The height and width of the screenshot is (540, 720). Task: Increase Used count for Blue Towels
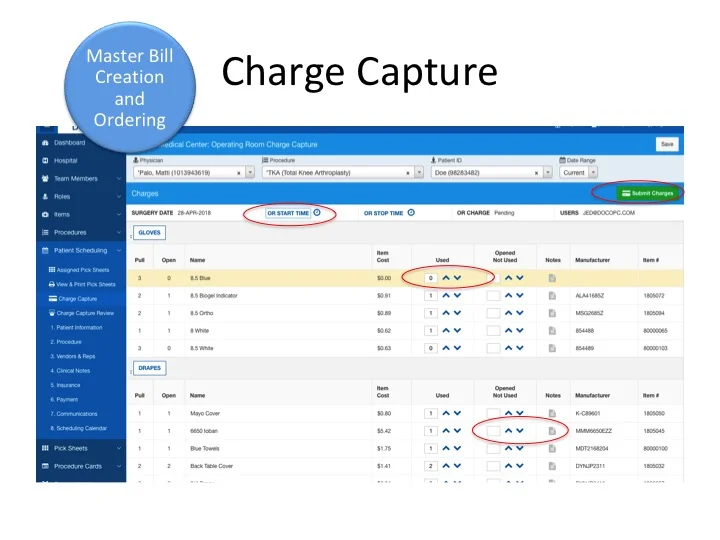point(446,448)
